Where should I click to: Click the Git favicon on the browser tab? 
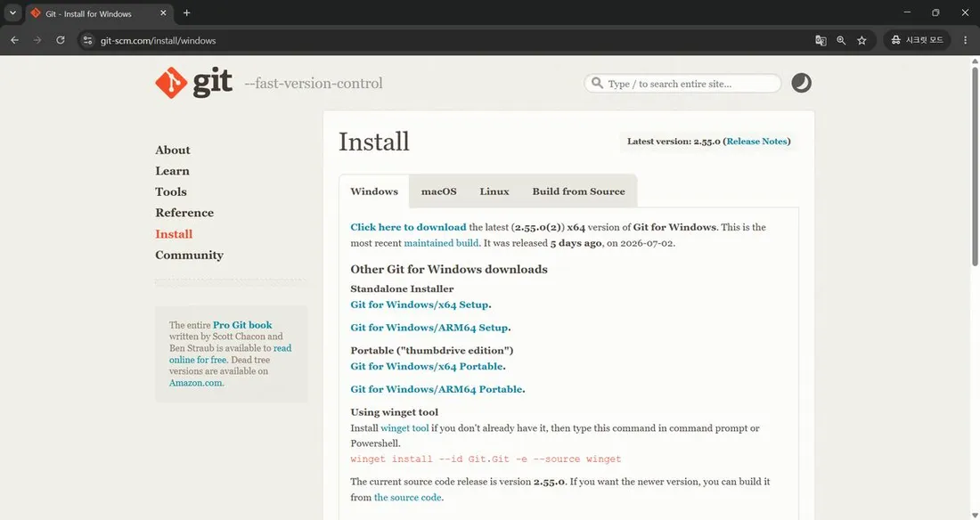36,13
